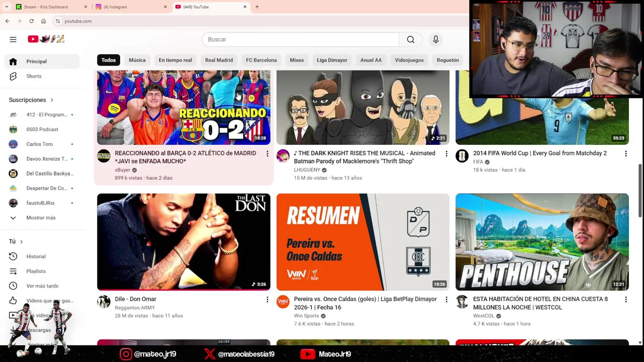Play Dile - Don Omar thumbnail

[x=184, y=242]
